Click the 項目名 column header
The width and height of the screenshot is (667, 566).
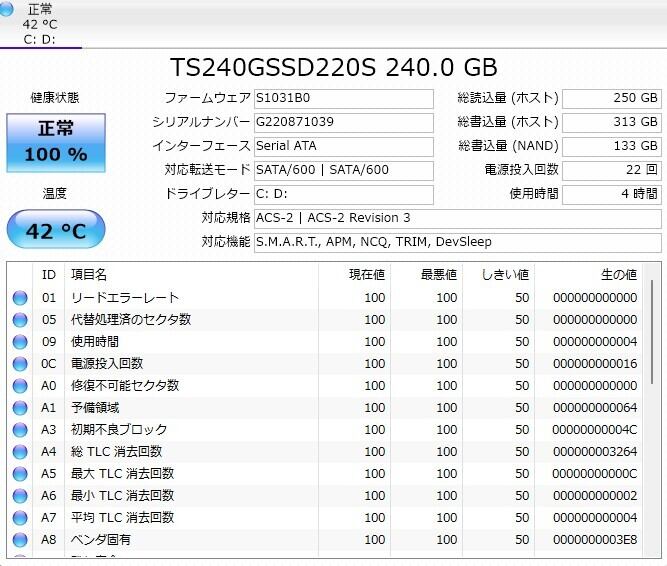(x=90, y=274)
